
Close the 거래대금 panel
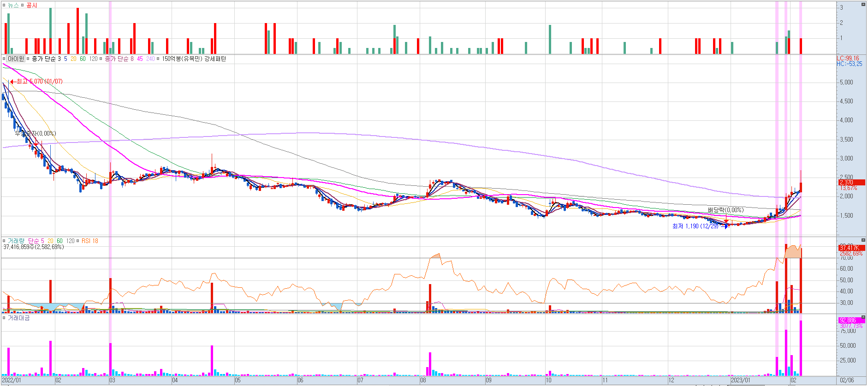pos(863,317)
